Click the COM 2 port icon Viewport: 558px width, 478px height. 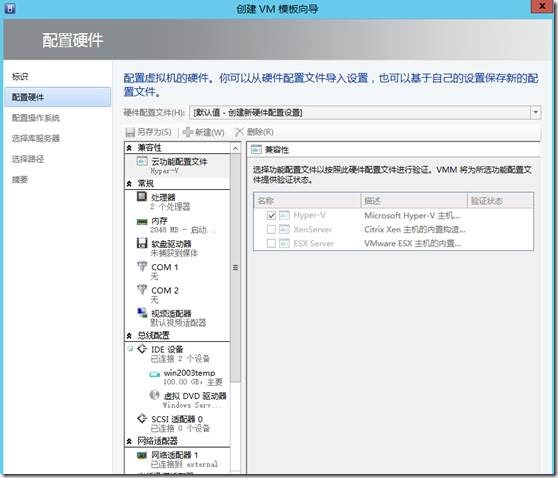(x=142, y=290)
